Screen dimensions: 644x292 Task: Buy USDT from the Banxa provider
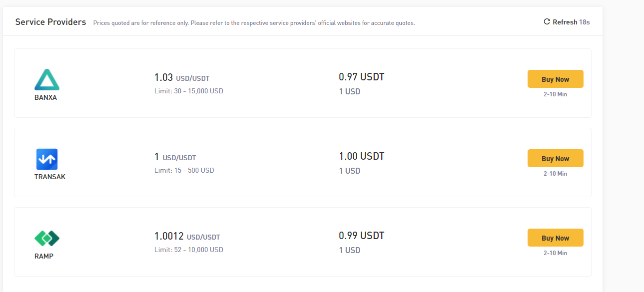coord(556,79)
